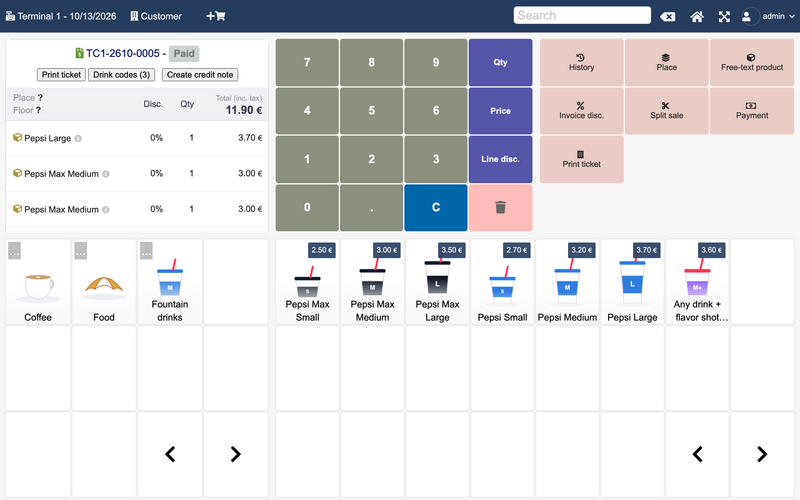Tap keypad digit 8
800x500 pixels.
point(371,62)
